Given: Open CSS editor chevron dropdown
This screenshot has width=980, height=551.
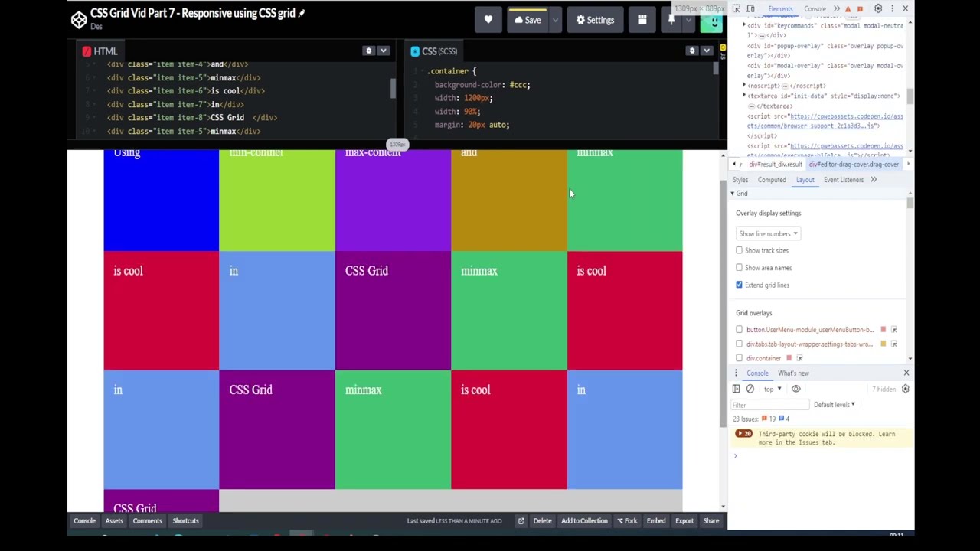Looking at the screenshot, I should 707,51.
